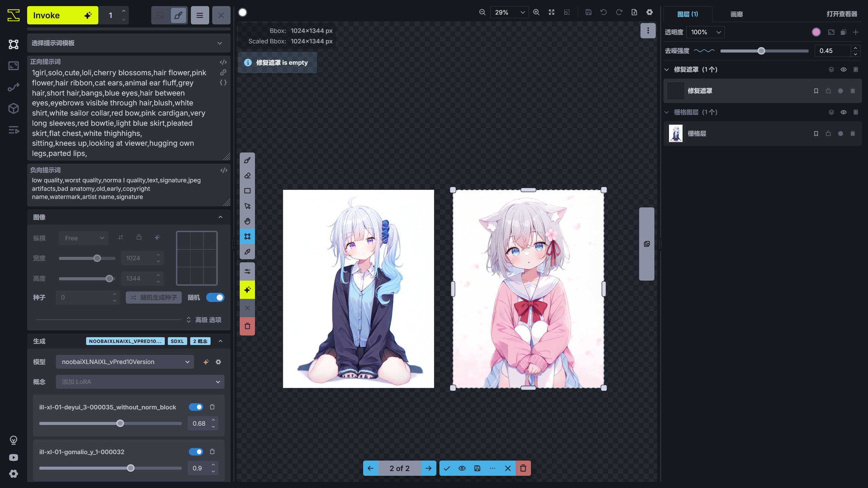Expand the 选择提示词模板 section
This screenshot has width=868, height=488.
tap(129, 43)
